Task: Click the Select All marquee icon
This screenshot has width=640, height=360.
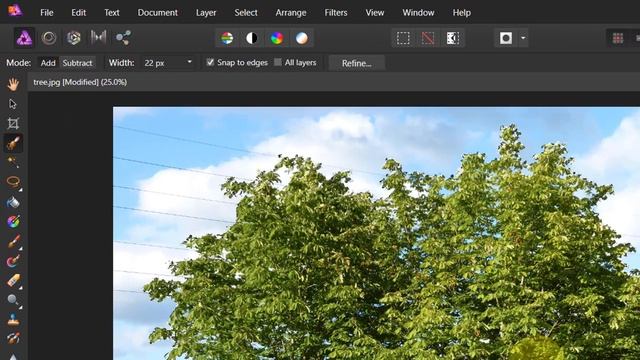Action: (403, 38)
